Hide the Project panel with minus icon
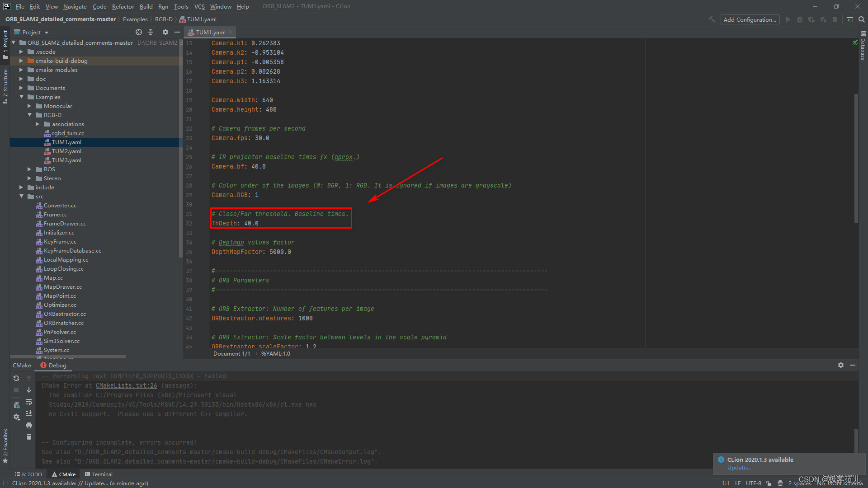Image resolution: width=868 pixels, height=488 pixels. tap(177, 32)
